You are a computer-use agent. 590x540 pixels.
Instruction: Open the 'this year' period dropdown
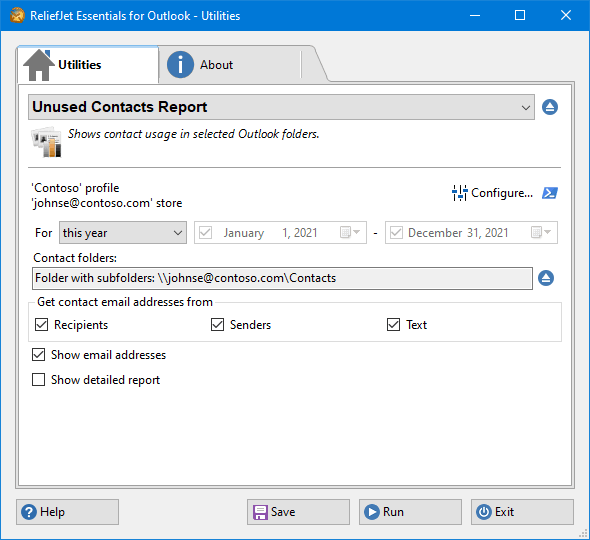tap(123, 233)
